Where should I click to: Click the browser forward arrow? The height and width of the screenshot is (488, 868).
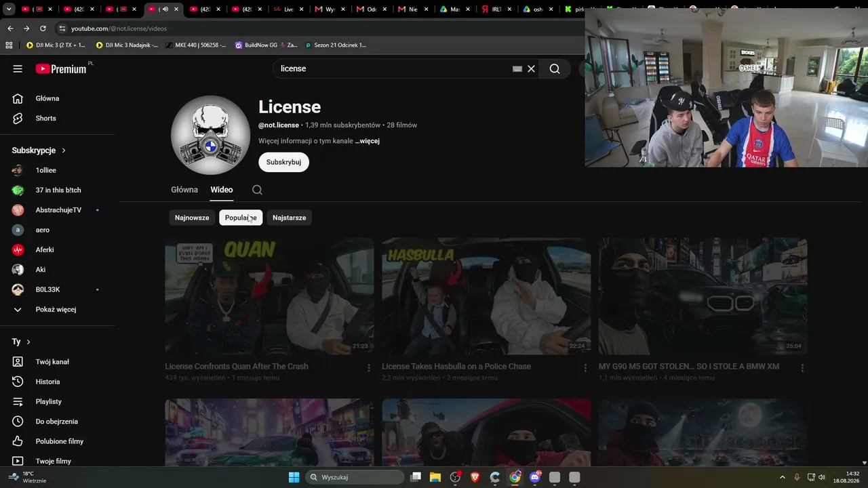click(26, 28)
